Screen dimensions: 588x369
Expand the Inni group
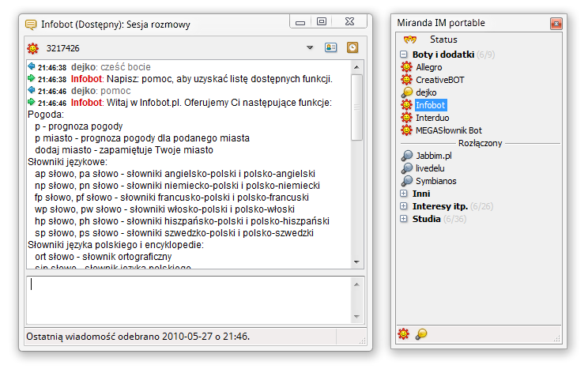pyautogui.click(x=404, y=194)
